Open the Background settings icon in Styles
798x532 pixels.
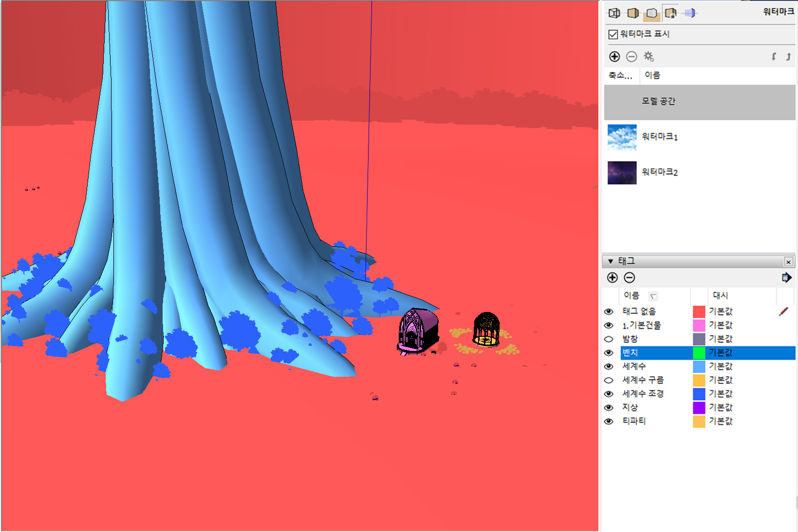pyautogui.click(x=651, y=13)
